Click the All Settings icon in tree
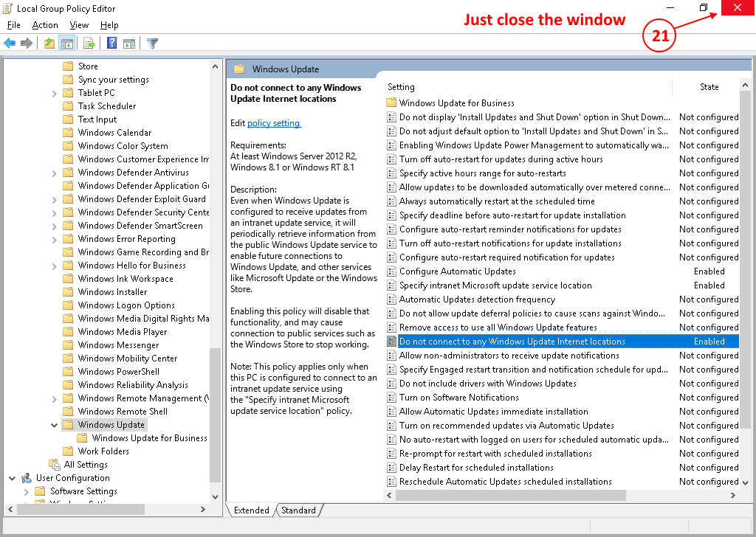This screenshot has width=756, height=537. click(x=55, y=464)
